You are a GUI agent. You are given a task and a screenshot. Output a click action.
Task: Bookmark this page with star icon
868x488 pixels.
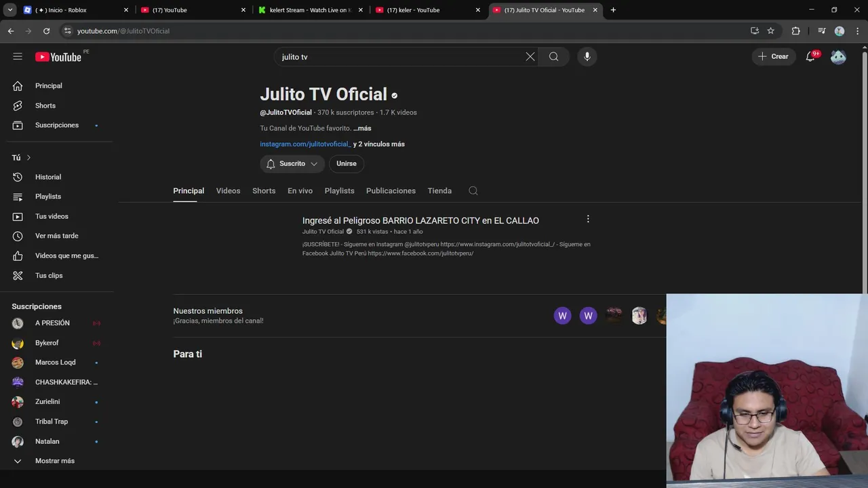(771, 31)
